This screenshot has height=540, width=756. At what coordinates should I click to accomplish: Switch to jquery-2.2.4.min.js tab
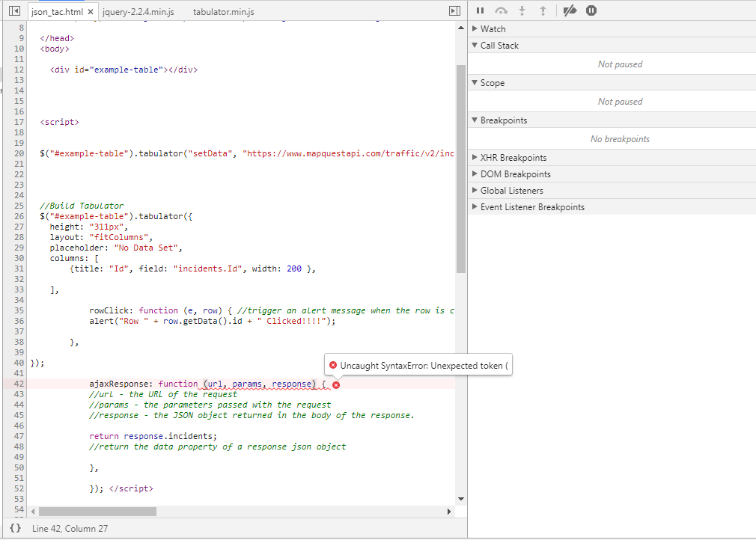[138, 11]
